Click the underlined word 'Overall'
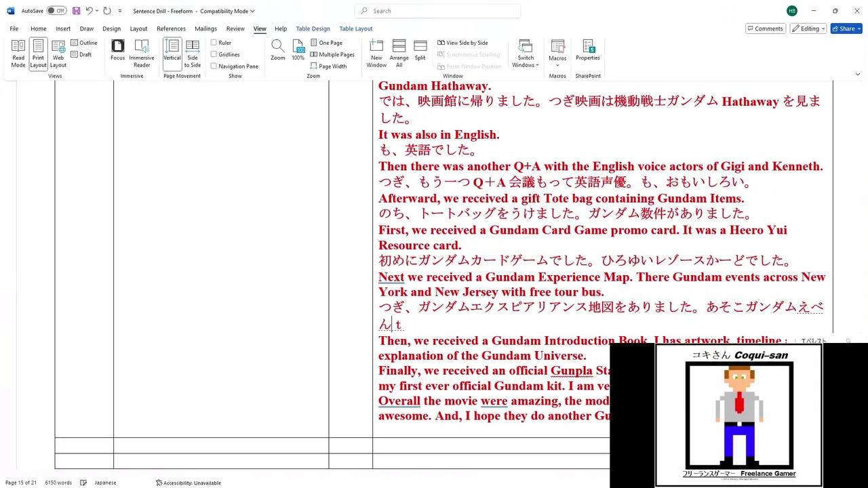The width and height of the screenshot is (868, 488). (399, 401)
